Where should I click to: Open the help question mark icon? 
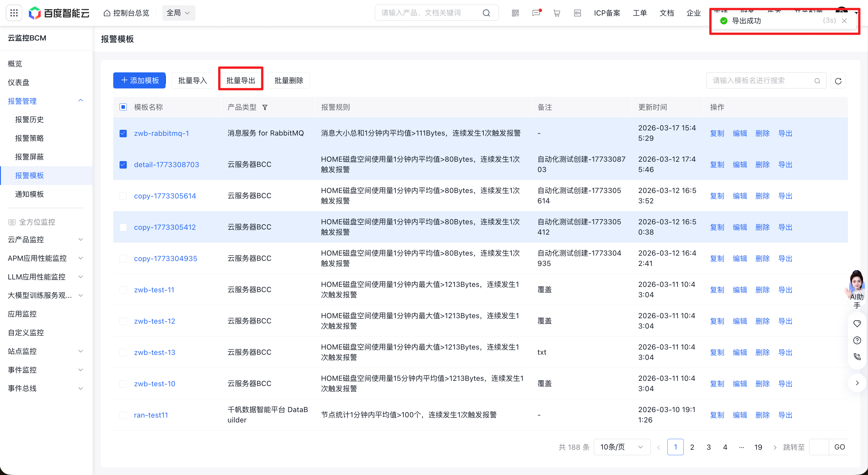857,340
